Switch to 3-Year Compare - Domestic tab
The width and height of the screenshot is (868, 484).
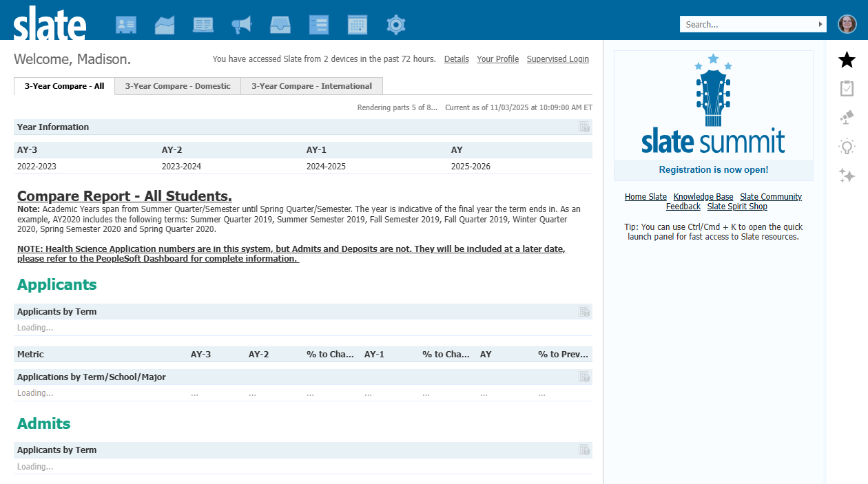click(178, 86)
